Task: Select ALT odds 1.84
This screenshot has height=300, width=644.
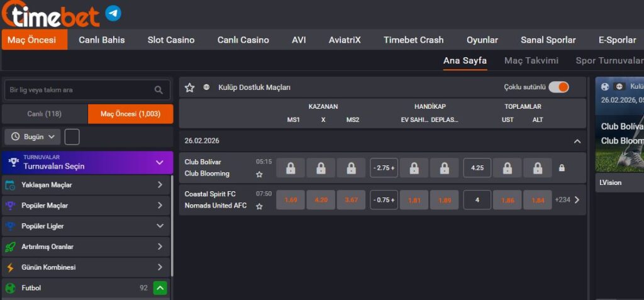Action: coord(538,200)
